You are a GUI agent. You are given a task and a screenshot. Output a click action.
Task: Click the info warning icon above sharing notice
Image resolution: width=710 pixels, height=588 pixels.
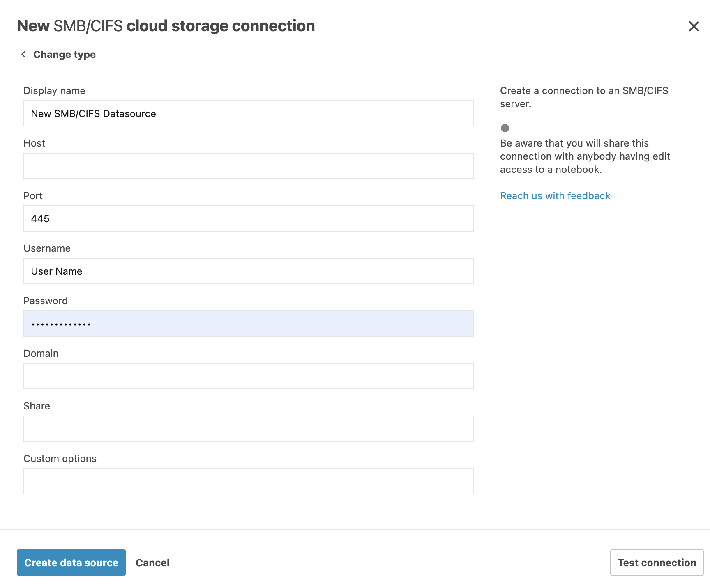point(504,128)
